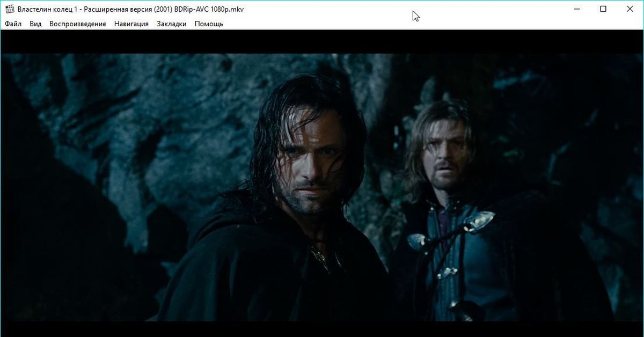The image size is (644, 337).
Task: Open the Помощь menu
Action: [x=209, y=24]
